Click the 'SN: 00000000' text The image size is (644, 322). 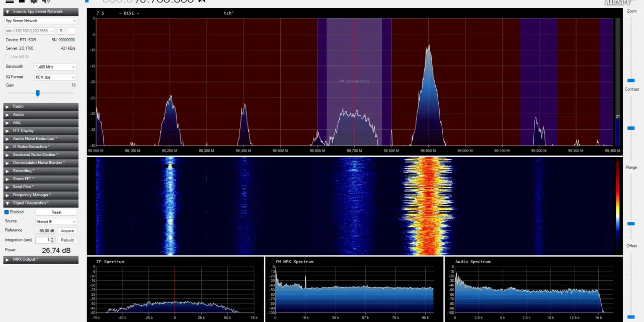(63, 40)
